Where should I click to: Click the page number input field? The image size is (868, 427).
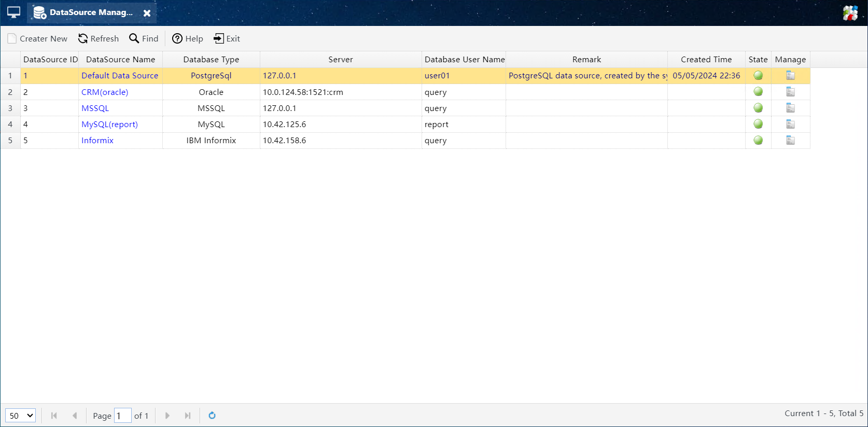point(123,416)
